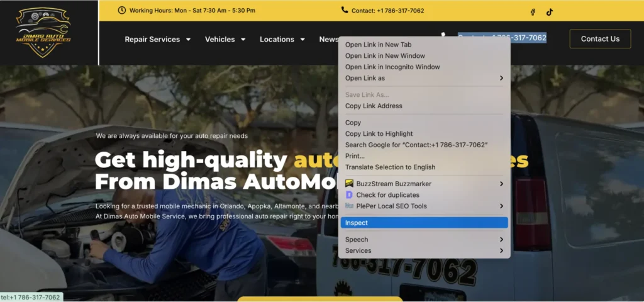Screen dimensions: 644x302
Task: Expand the Services submenu arrow
Action: pyautogui.click(x=501, y=250)
